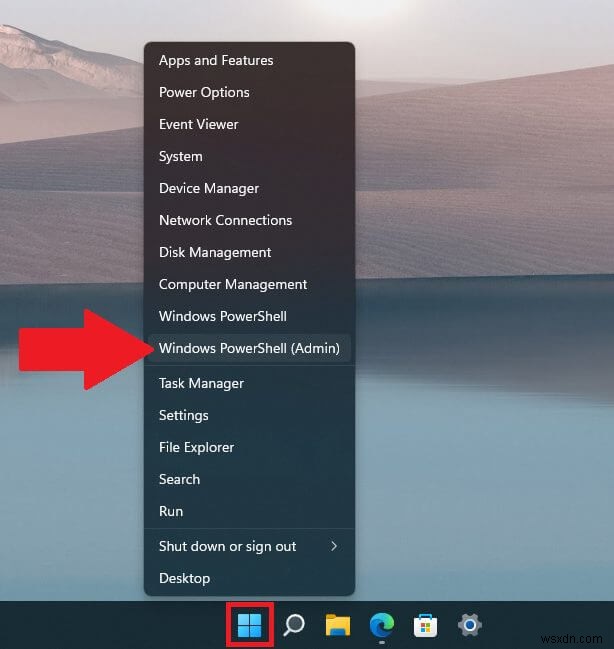Open Task Manager from the menu
Image resolution: width=614 pixels, height=649 pixels.
tap(249, 383)
